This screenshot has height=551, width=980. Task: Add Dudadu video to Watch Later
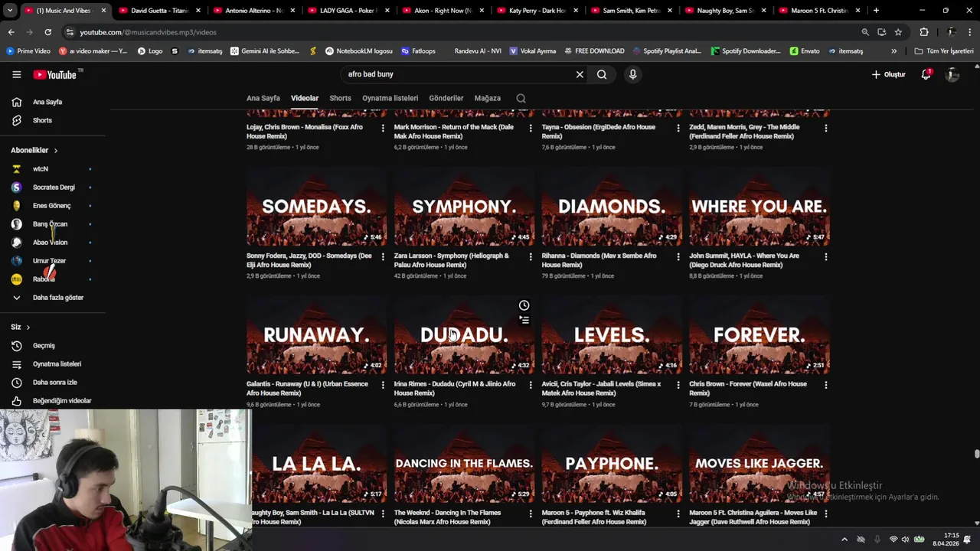524,305
